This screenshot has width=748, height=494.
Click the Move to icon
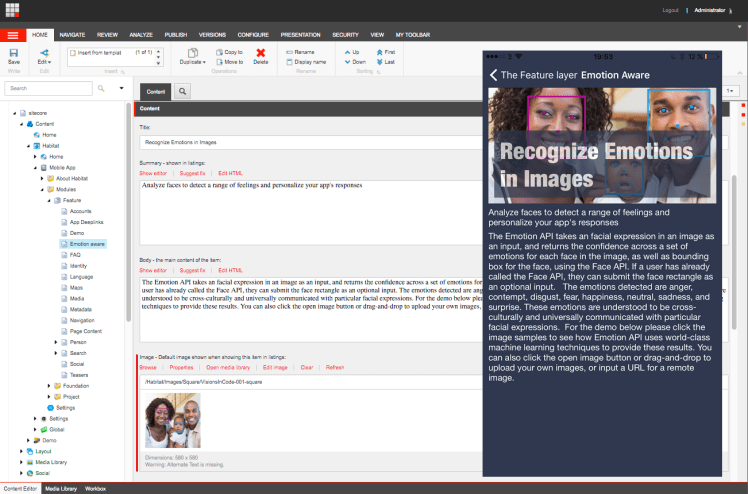[216, 61]
